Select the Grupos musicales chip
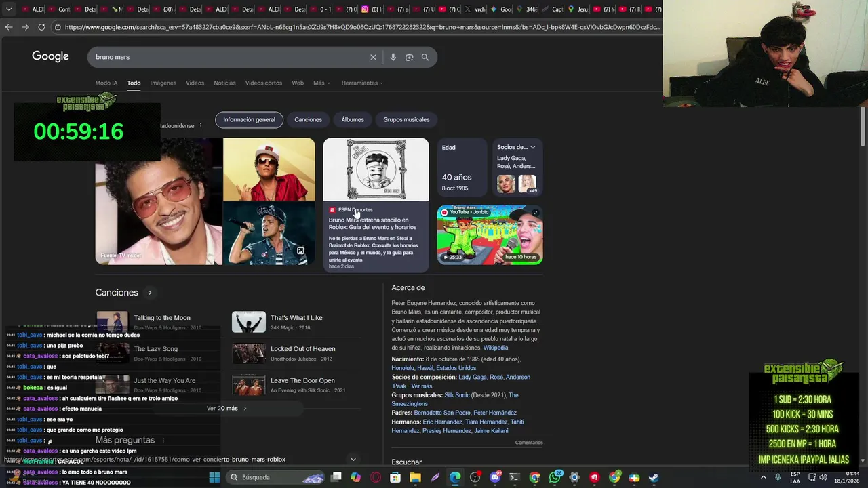Screen dimensions: 868x488 coord(406,120)
